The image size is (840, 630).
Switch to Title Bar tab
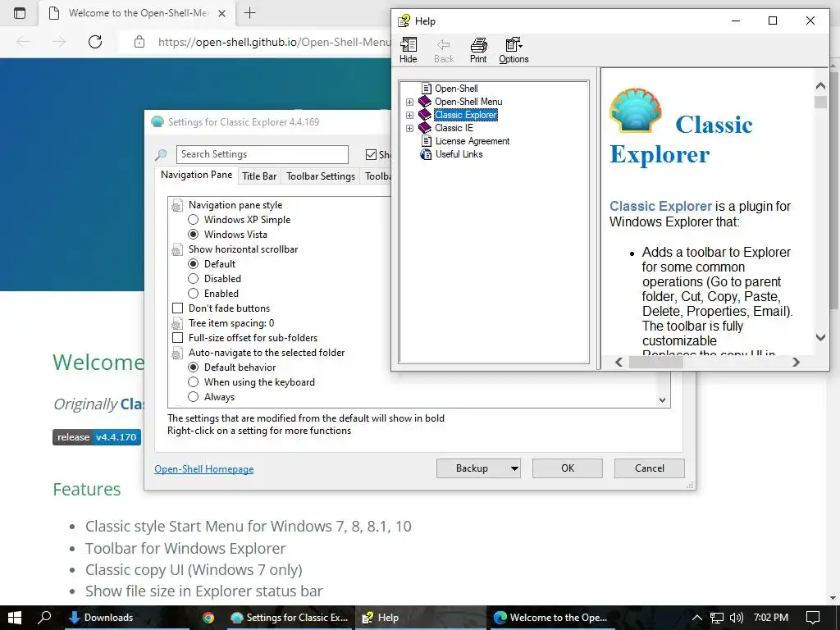[259, 176]
